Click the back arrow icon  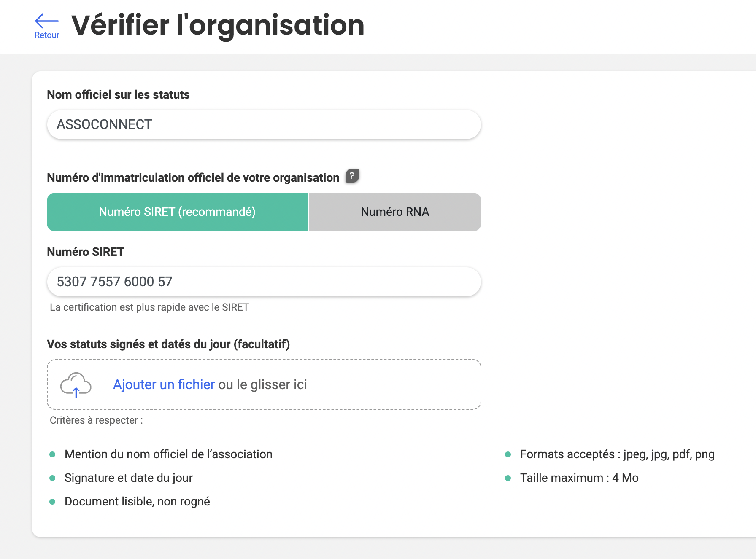click(46, 21)
